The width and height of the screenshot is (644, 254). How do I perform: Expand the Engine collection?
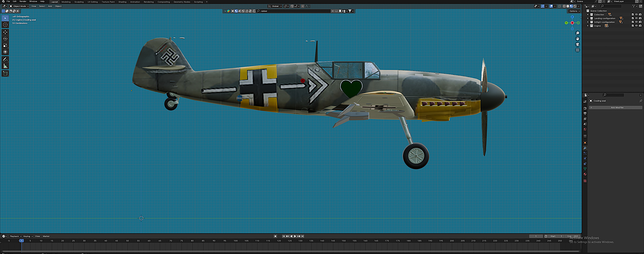(x=588, y=26)
